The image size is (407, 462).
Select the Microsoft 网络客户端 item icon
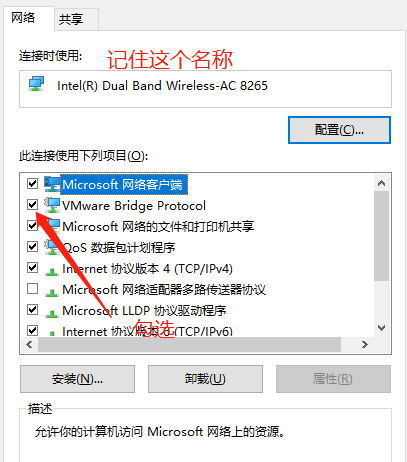point(52,184)
